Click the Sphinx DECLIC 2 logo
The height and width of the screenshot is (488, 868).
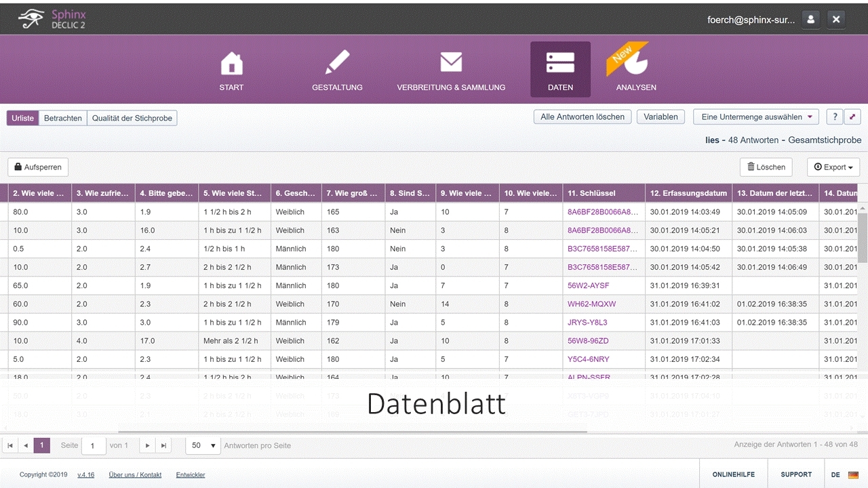(x=53, y=20)
